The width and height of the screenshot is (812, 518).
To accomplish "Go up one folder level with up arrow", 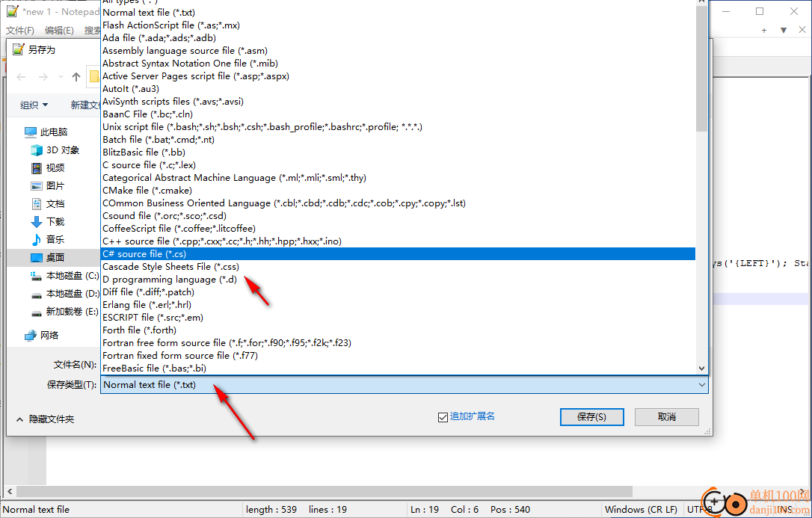I will pyautogui.click(x=76, y=77).
